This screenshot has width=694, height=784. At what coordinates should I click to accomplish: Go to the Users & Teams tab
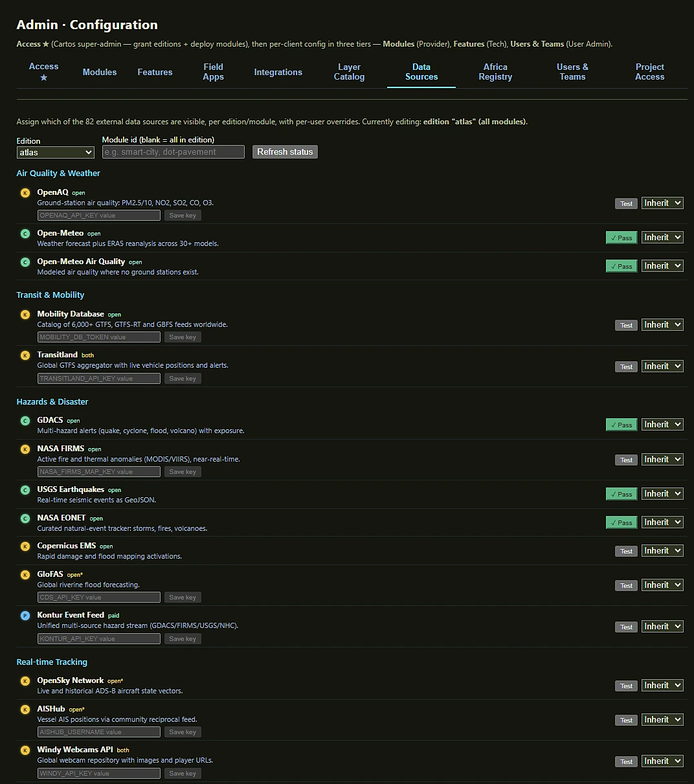click(x=572, y=72)
